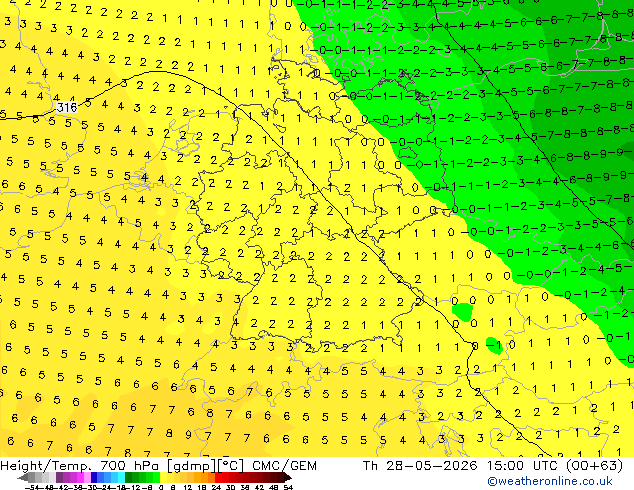Click the weatheronline.co.uk copyright link

[x=550, y=481]
